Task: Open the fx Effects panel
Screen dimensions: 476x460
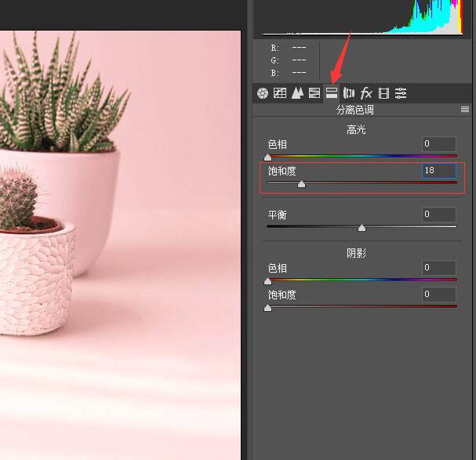Action: coord(366,94)
